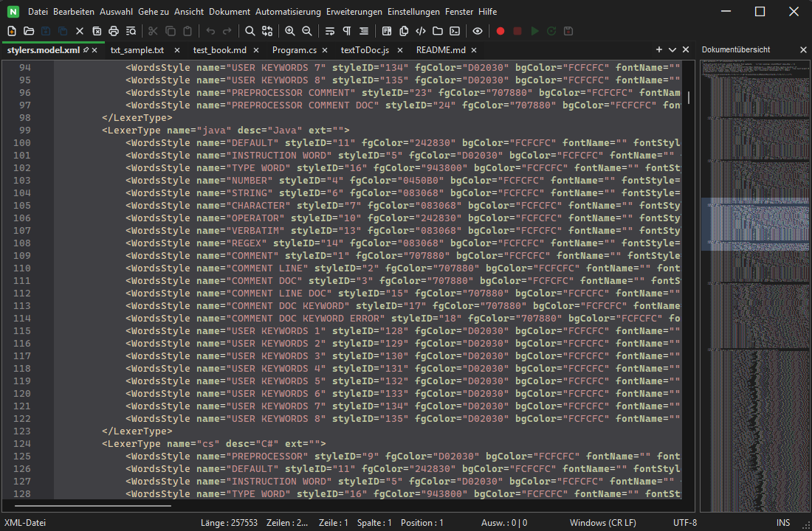
Task: Zoom in on the editor text
Action: click(x=290, y=31)
